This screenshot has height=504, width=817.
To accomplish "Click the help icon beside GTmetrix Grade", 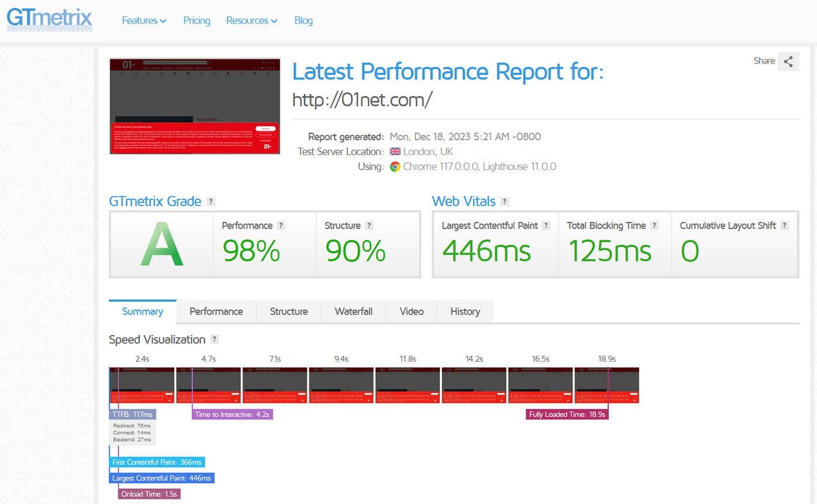I will click(211, 202).
